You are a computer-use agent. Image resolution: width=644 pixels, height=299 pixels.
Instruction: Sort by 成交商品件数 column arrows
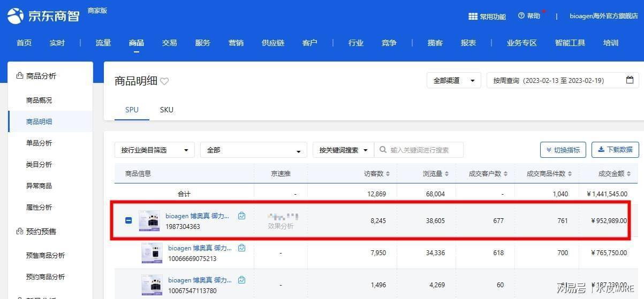tap(569, 174)
